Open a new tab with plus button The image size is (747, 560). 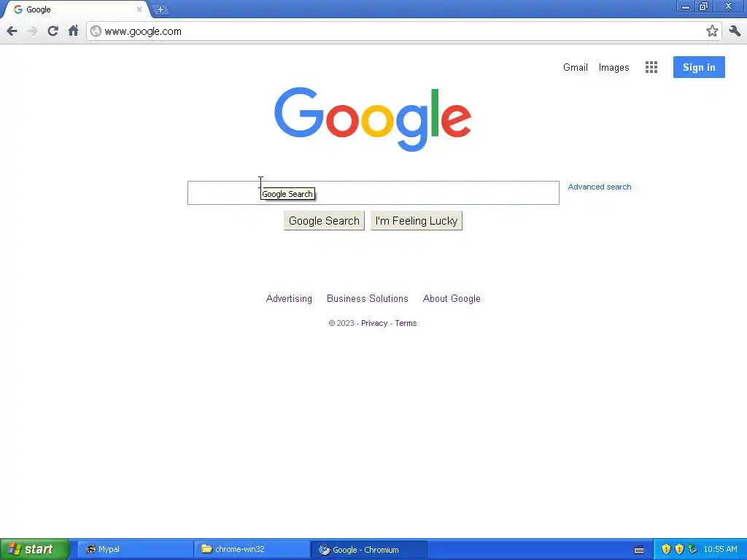[x=160, y=9]
